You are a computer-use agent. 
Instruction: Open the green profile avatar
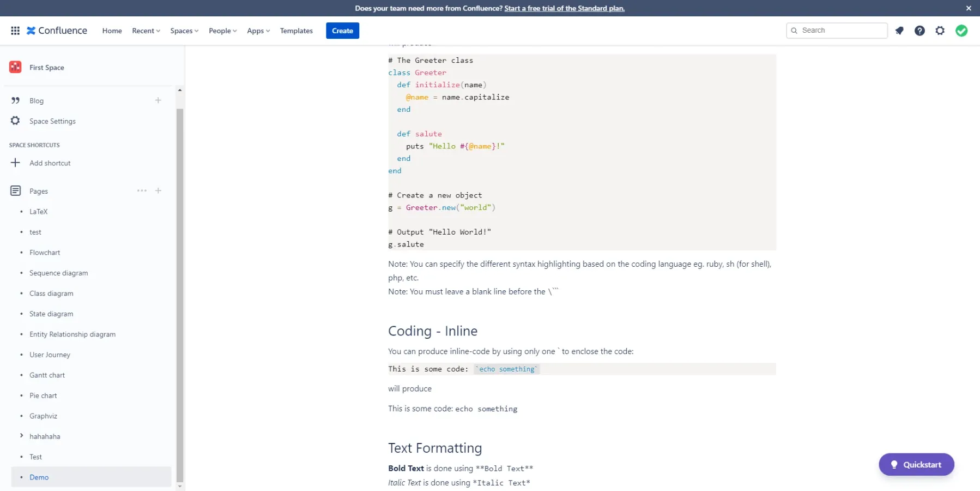click(x=961, y=31)
